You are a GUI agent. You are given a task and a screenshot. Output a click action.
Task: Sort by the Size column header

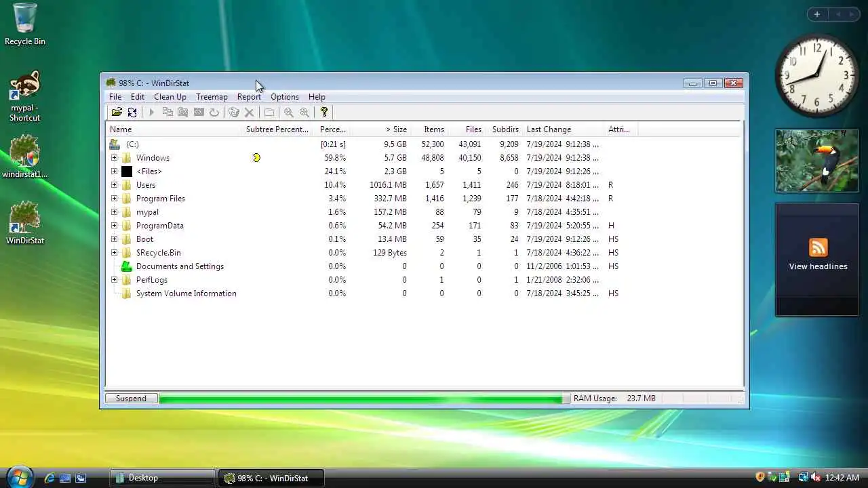[381, 129]
